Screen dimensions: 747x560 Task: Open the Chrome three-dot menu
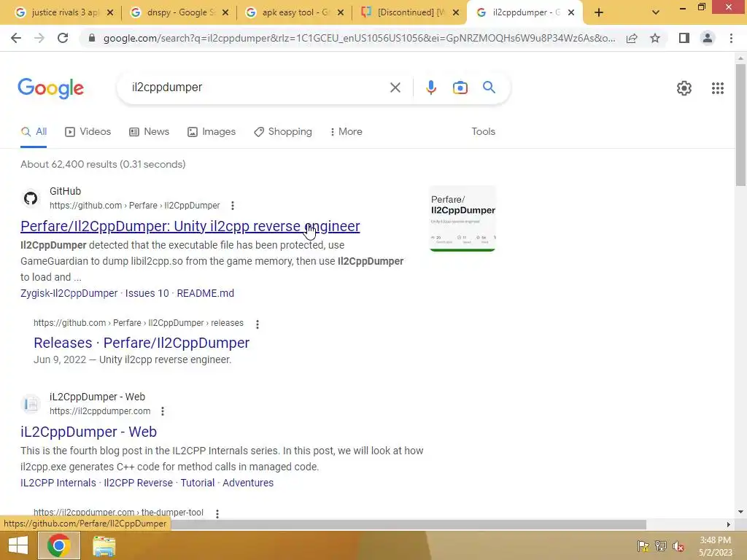click(731, 38)
